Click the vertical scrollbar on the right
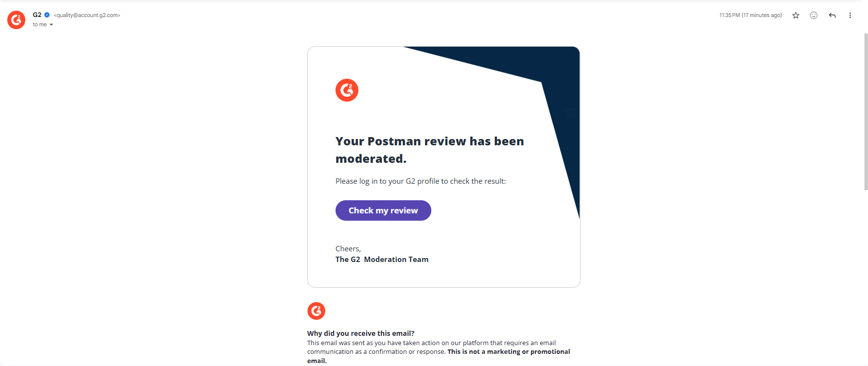This screenshot has height=366, width=868. 866,112
